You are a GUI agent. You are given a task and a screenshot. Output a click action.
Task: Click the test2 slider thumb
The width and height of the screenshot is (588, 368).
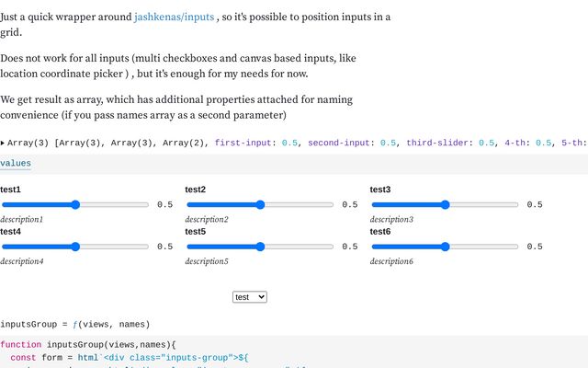pyautogui.click(x=260, y=204)
